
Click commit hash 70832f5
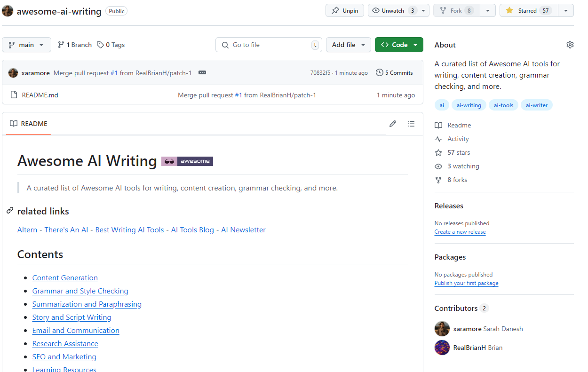click(x=320, y=73)
